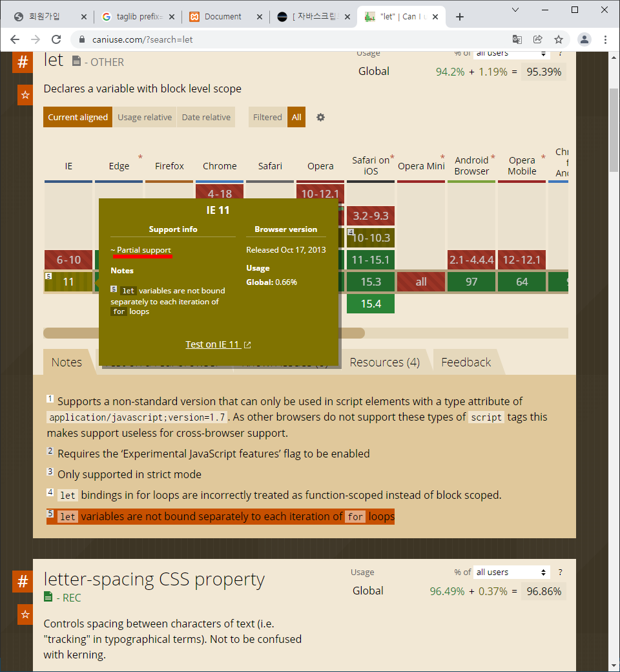The width and height of the screenshot is (620, 672).
Task: Switch browser list to All
Action: 296,117
